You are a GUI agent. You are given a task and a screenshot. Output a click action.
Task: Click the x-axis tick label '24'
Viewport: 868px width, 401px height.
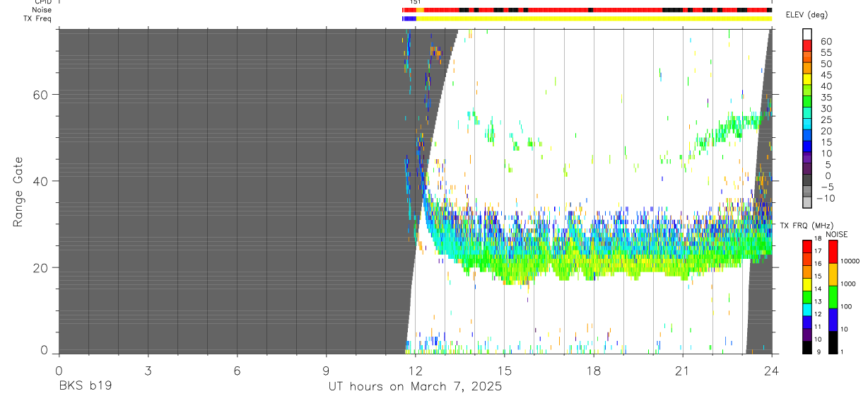[x=772, y=370]
